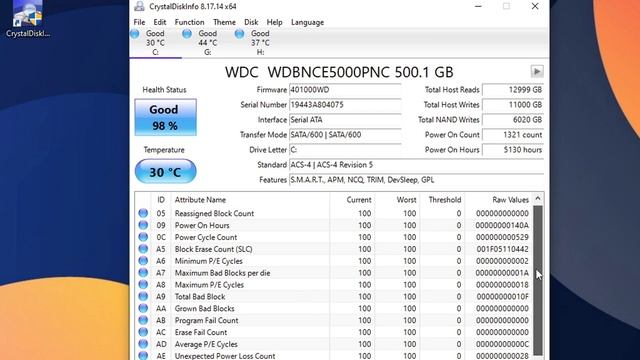Open the Theme menu
Screen dimensions: 640x360
(x=224, y=22)
